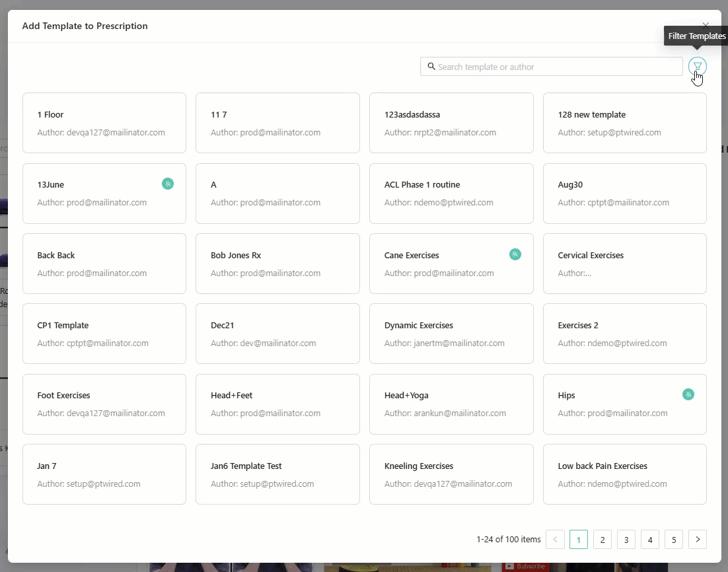
Task: Click the green badge on the Hips card
Action: click(688, 394)
